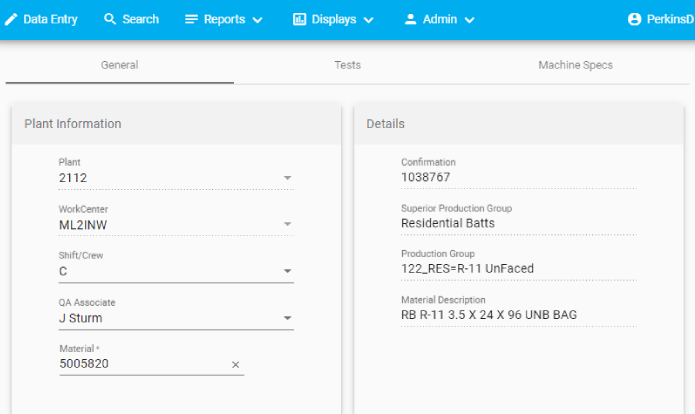Viewport: 695px width, 414px height.
Task: Click the Plant Information panel header
Action: click(176, 124)
